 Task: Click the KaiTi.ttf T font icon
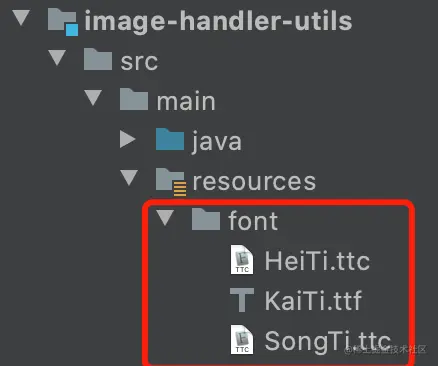coord(242,300)
